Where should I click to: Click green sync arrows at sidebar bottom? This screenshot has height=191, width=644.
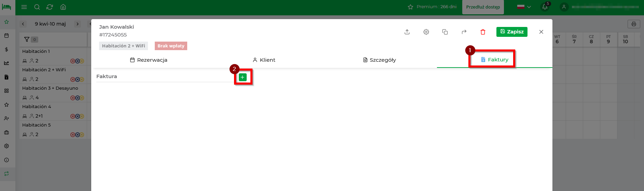pyautogui.click(x=6, y=174)
